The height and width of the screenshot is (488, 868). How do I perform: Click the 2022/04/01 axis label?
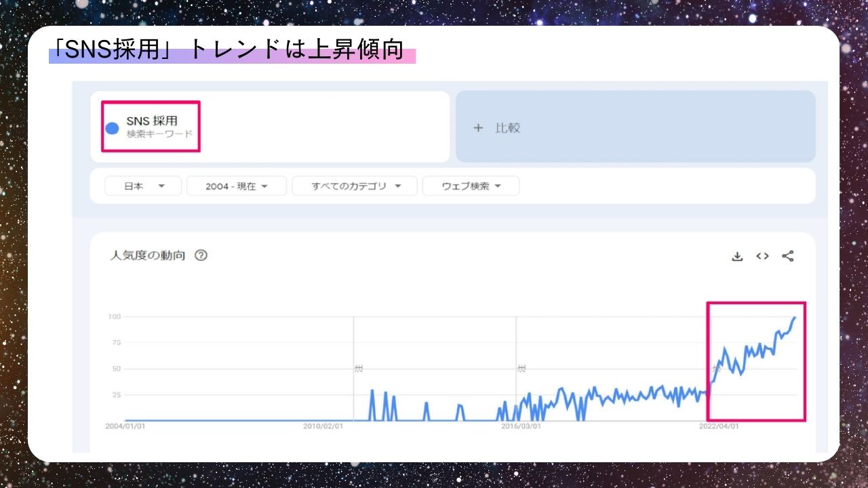pyautogui.click(x=719, y=426)
